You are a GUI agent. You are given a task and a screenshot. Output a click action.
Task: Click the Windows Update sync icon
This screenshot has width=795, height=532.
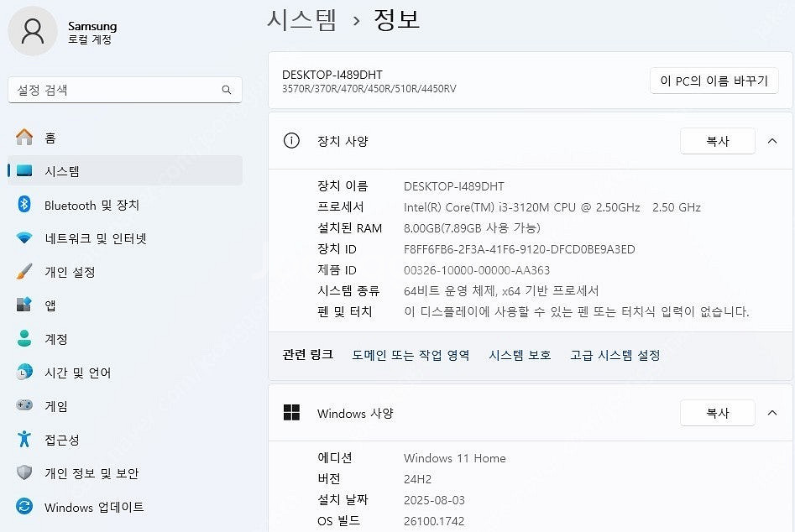24,506
